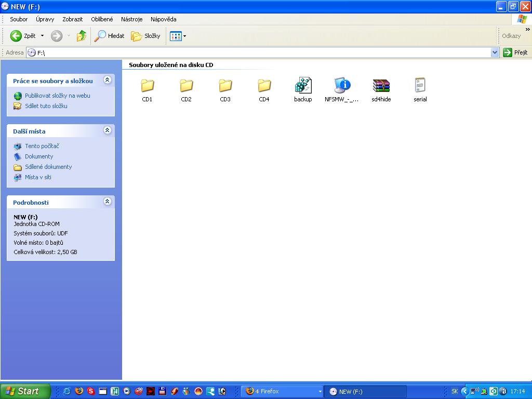This screenshot has height=399, width=532.
Task: Open the Soubor menu
Action: coord(19,19)
